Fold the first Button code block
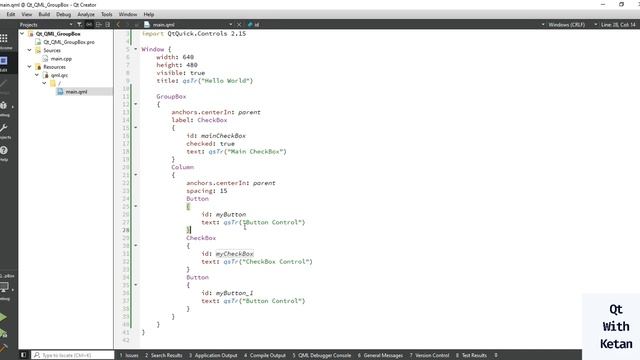640x360 pixels. 136,206
